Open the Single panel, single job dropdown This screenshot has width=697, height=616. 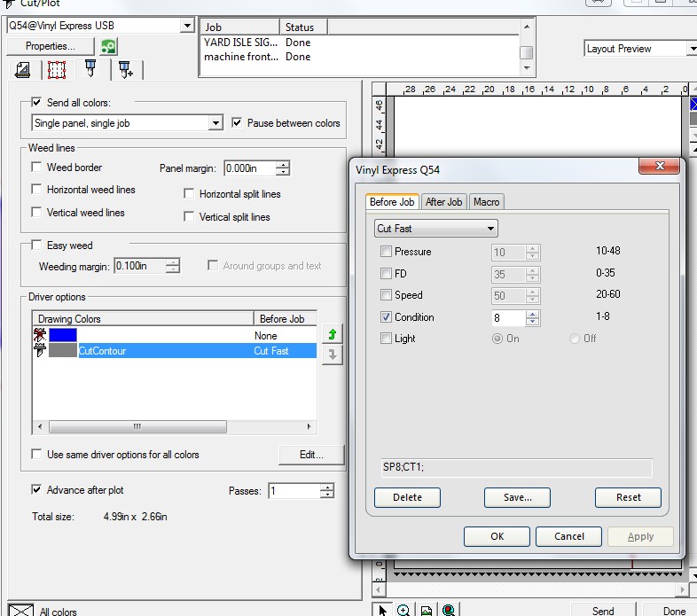(215, 122)
